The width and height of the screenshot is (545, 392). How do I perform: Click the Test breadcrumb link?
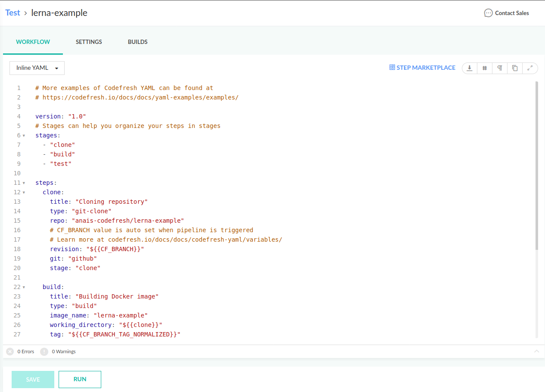point(12,13)
